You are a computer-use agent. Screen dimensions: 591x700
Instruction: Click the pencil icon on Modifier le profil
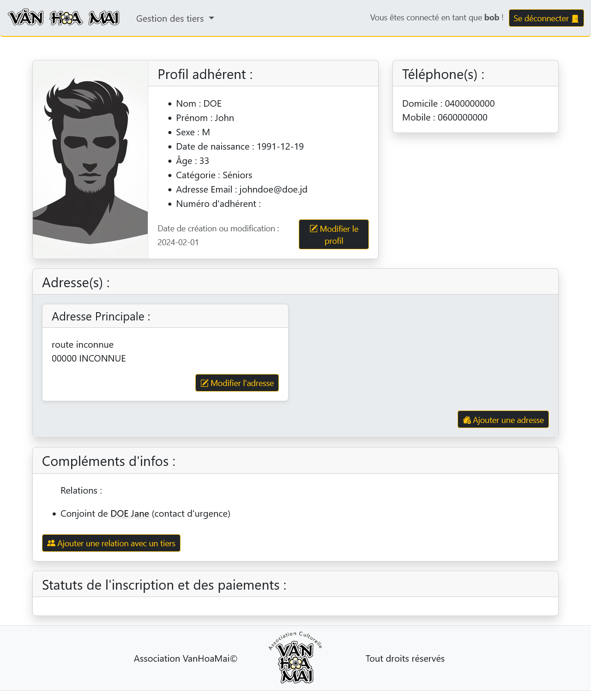tap(314, 229)
